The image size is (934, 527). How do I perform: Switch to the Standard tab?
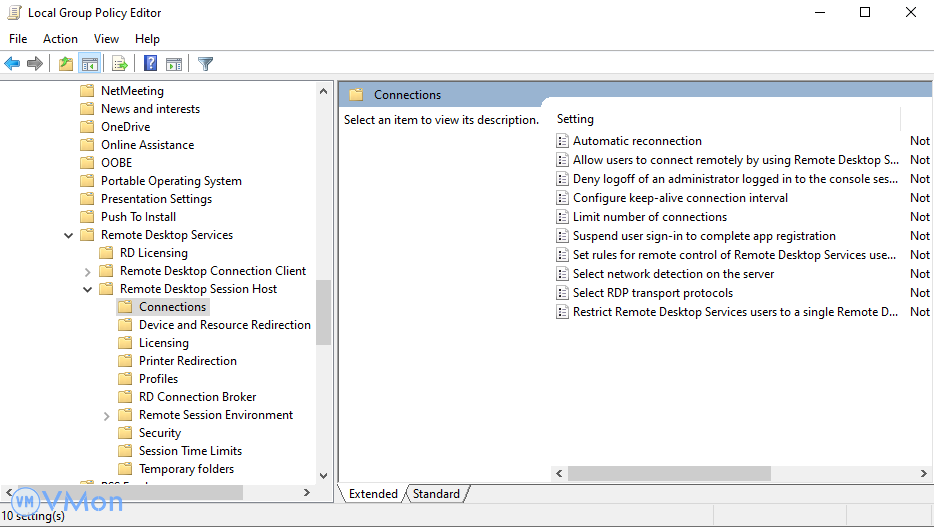tap(436, 494)
